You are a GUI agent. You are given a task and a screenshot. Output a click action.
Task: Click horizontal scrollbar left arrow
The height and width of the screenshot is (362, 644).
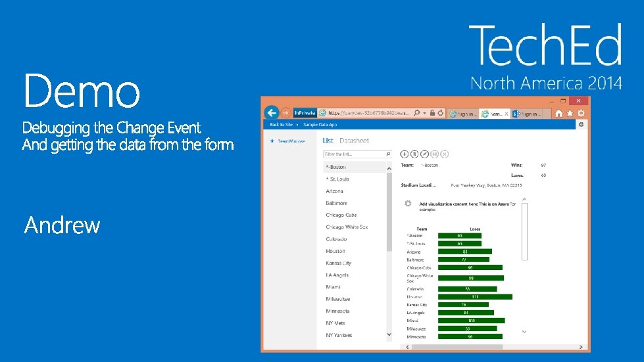[x=407, y=347]
